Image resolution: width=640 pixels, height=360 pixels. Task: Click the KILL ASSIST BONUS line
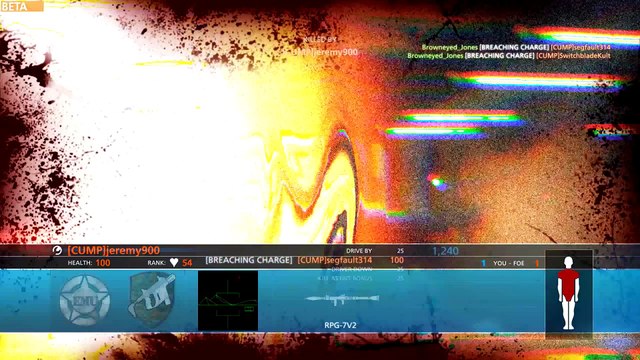(360, 278)
